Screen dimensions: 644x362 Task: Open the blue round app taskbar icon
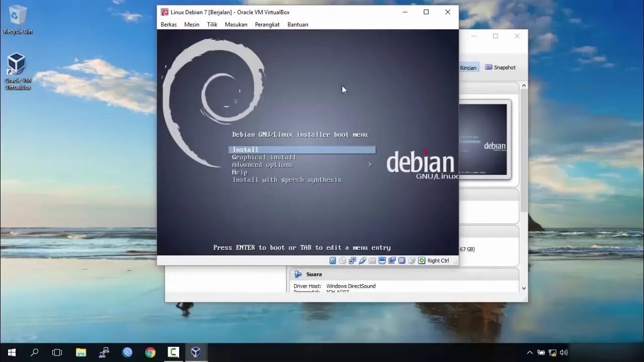coord(127,352)
